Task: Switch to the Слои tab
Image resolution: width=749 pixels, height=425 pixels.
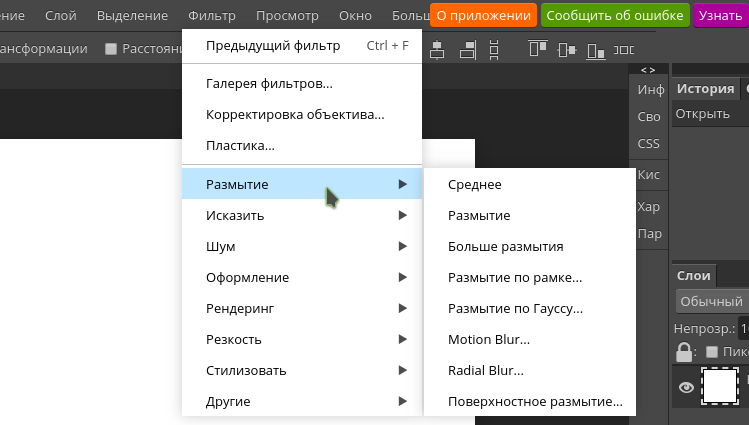Action: 694,276
